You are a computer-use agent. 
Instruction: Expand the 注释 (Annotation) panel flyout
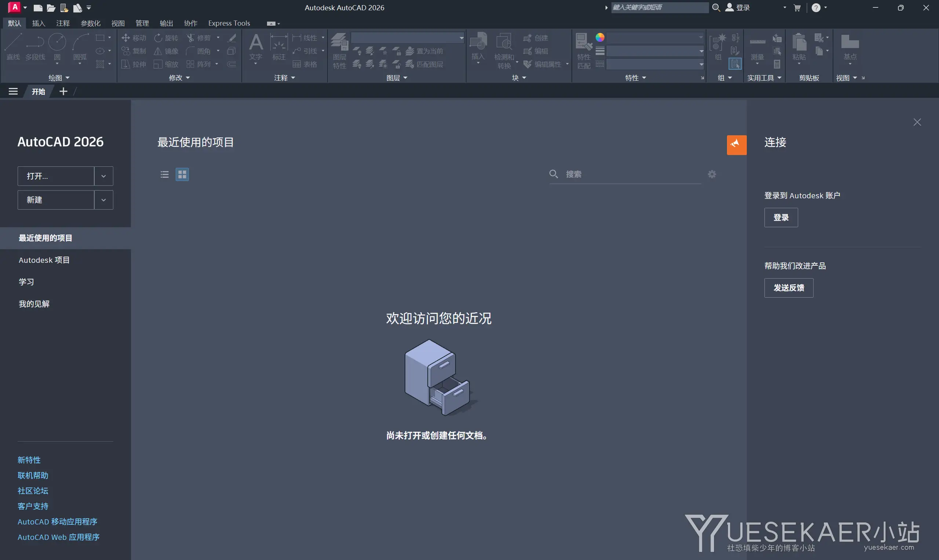(x=284, y=78)
